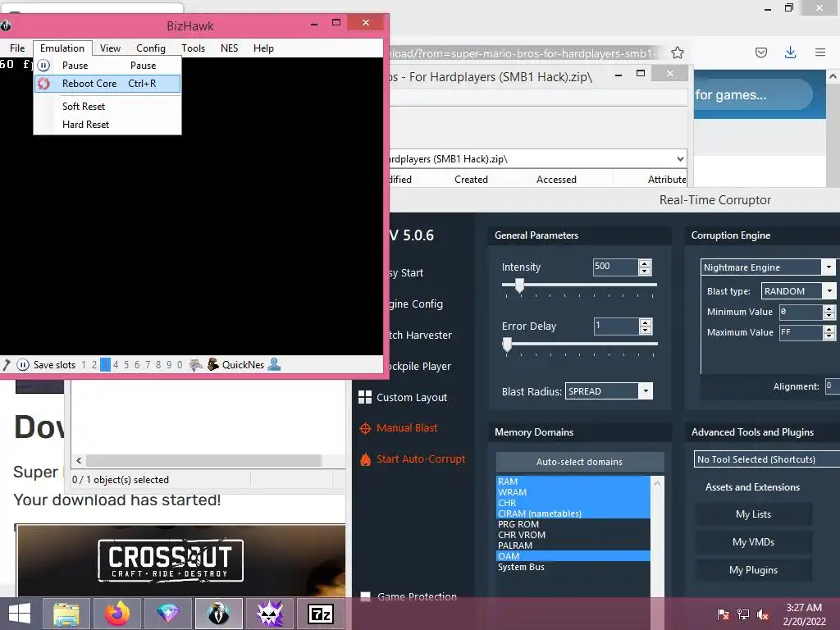Select PRG ROM memory domain
Viewport: 840px width, 630px height.
click(573, 524)
